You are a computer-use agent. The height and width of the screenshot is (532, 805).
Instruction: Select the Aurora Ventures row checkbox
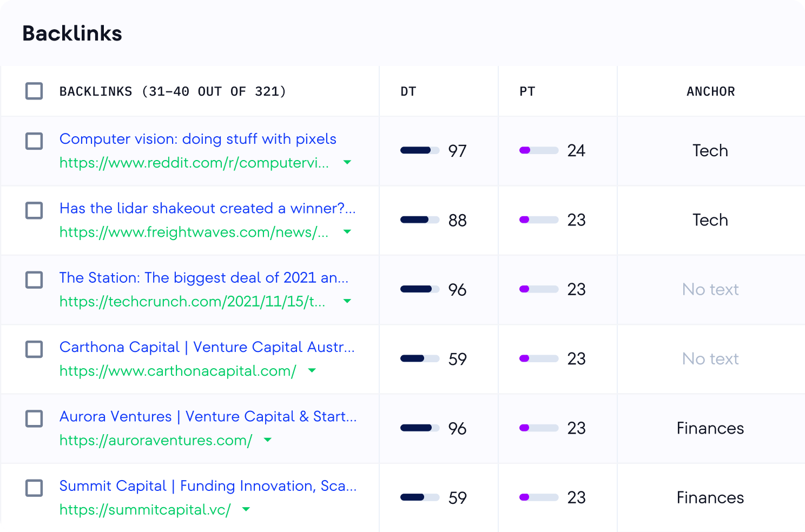34,418
